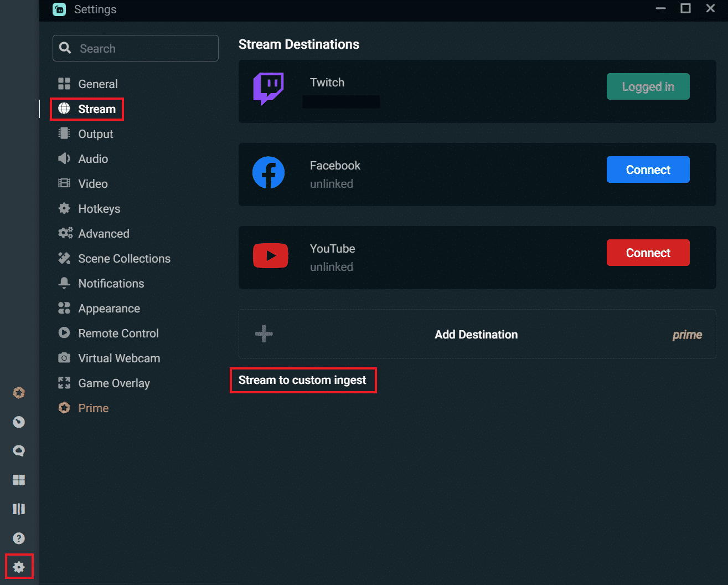The height and width of the screenshot is (585, 728).
Task: Open the settings gear icon in sidebar
Action: [19, 567]
